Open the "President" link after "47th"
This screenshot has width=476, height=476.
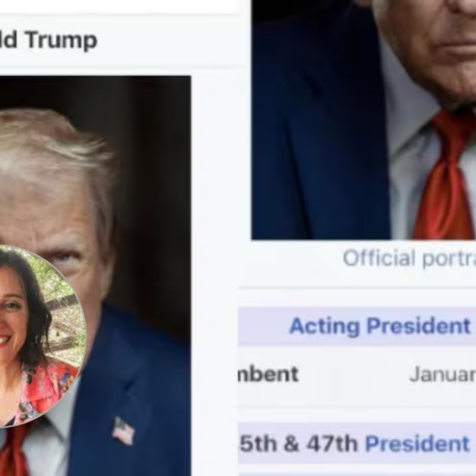[x=417, y=443]
